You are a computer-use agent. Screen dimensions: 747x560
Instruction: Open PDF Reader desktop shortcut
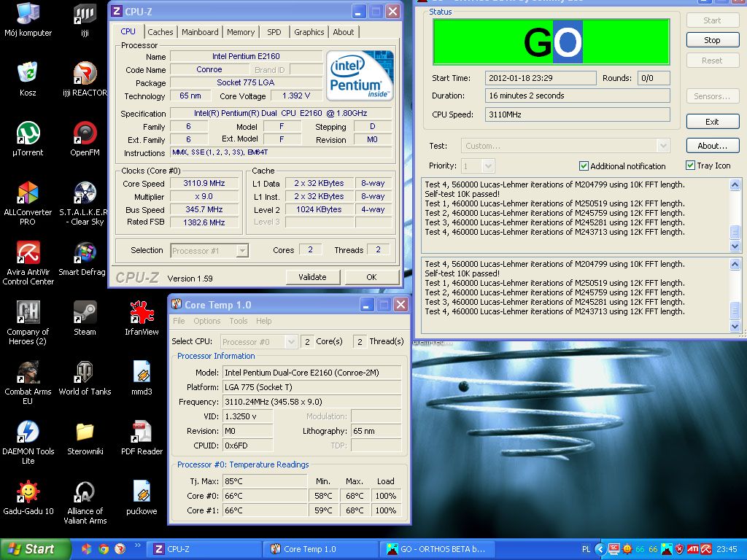click(x=142, y=438)
